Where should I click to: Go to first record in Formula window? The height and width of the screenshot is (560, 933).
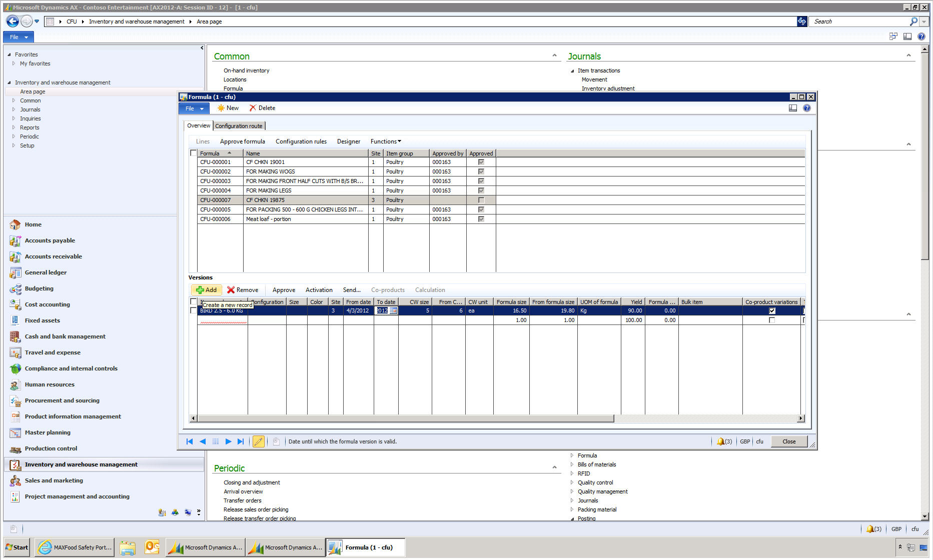[x=190, y=441]
